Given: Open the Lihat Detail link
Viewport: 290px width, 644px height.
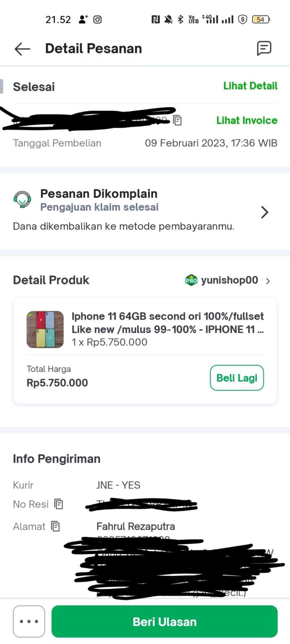Looking at the screenshot, I should (250, 86).
